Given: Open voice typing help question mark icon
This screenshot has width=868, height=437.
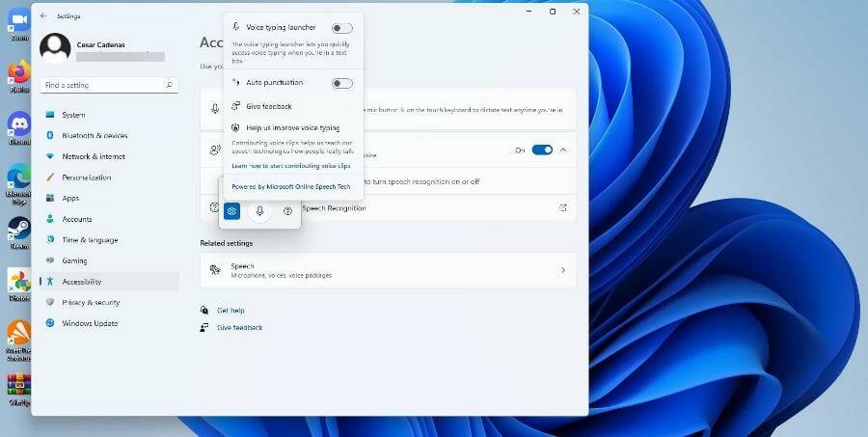Looking at the screenshot, I should (287, 211).
